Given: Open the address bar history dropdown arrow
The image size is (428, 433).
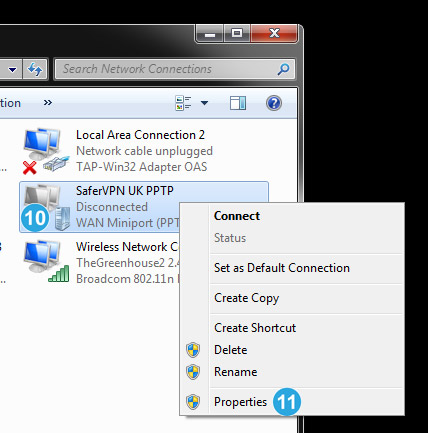Looking at the screenshot, I should (x=12, y=69).
